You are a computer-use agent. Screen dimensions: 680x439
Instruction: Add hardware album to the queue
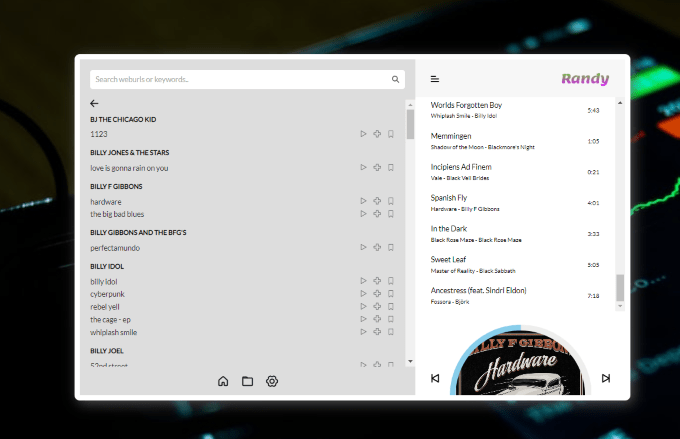pyautogui.click(x=377, y=201)
